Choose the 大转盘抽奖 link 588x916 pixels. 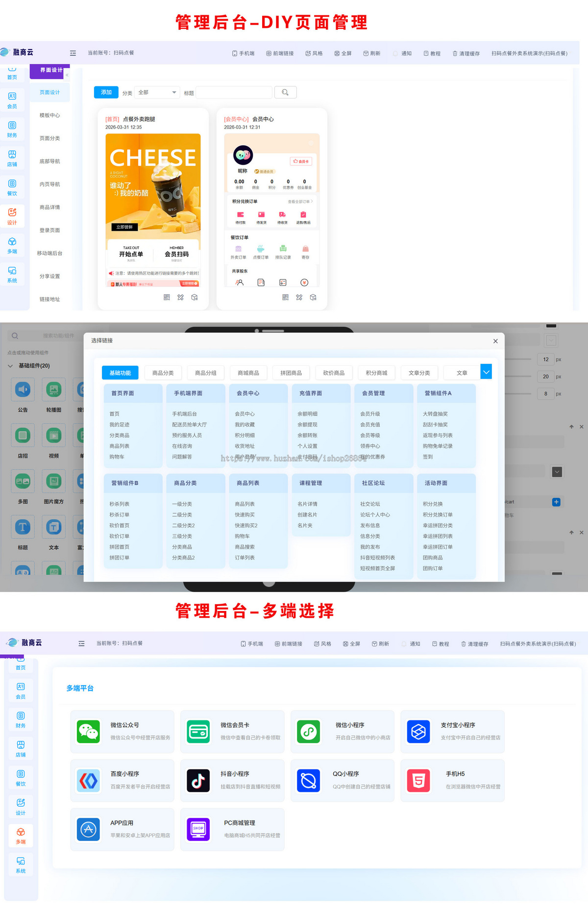pos(435,414)
